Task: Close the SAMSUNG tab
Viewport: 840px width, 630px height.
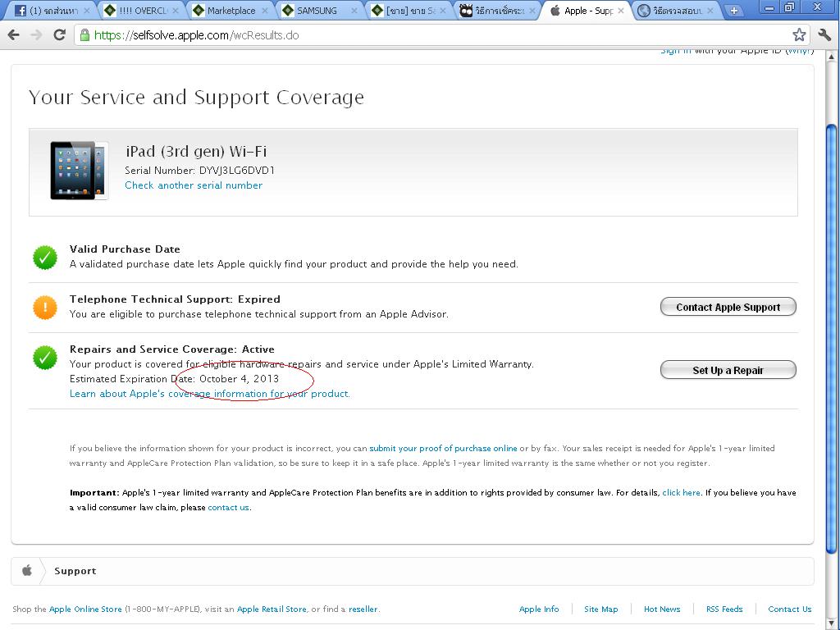Action: coord(354,11)
